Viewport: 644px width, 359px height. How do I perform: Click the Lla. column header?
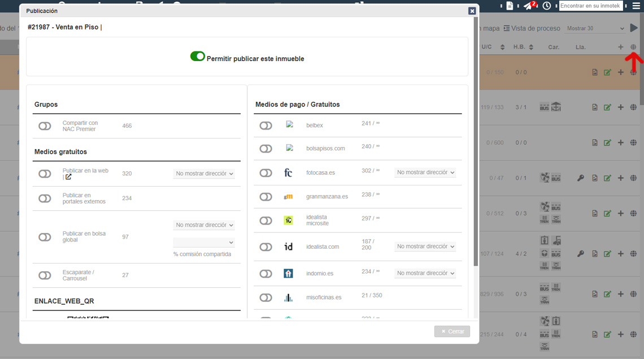pyautogui.click(x=580, y=47)
